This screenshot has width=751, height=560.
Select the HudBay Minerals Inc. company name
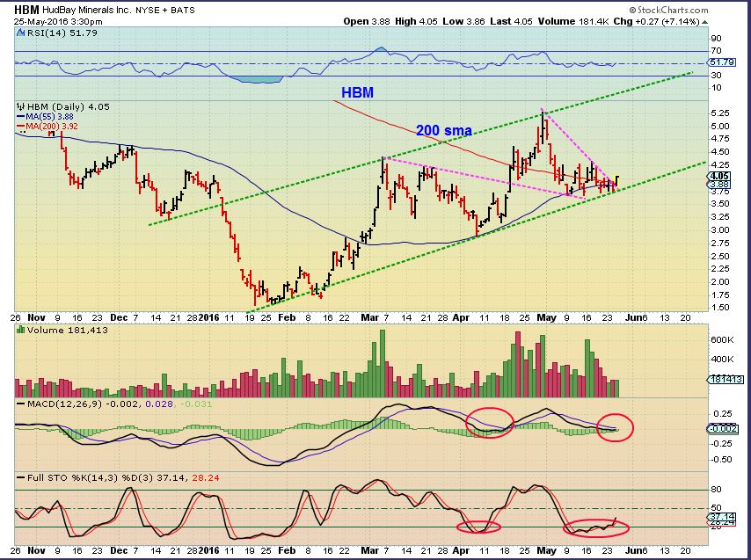86,10
